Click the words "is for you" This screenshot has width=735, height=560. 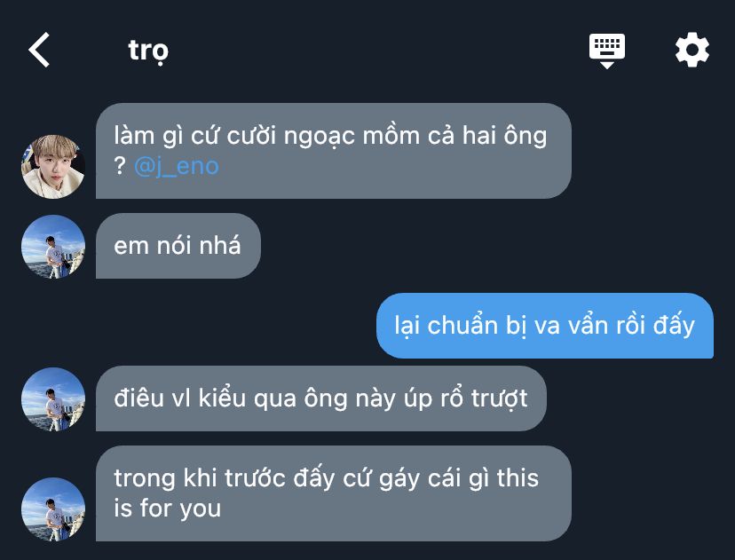pyautogui.click(x=168, y=509)
